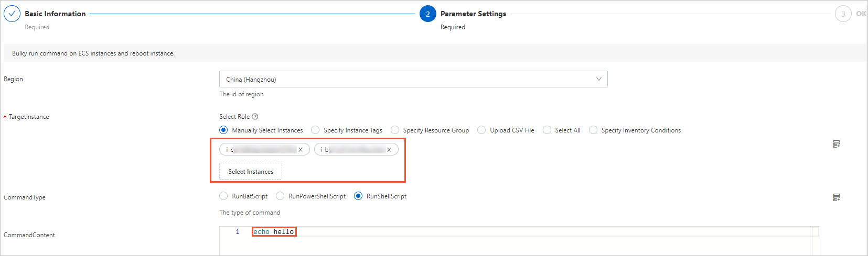The image size is (868, 256).
Task: Click the step 3 circle icon
Action: click(x=843, y=14)
